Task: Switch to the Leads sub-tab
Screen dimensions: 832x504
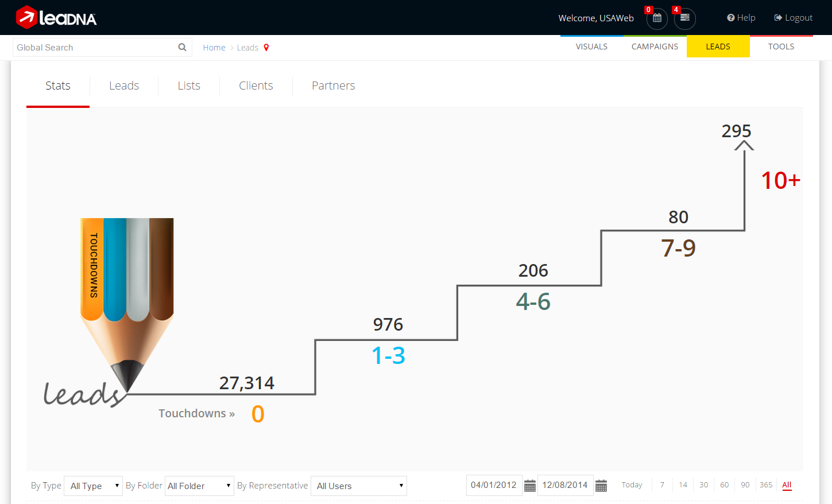Action: click(x=124, y=86)
